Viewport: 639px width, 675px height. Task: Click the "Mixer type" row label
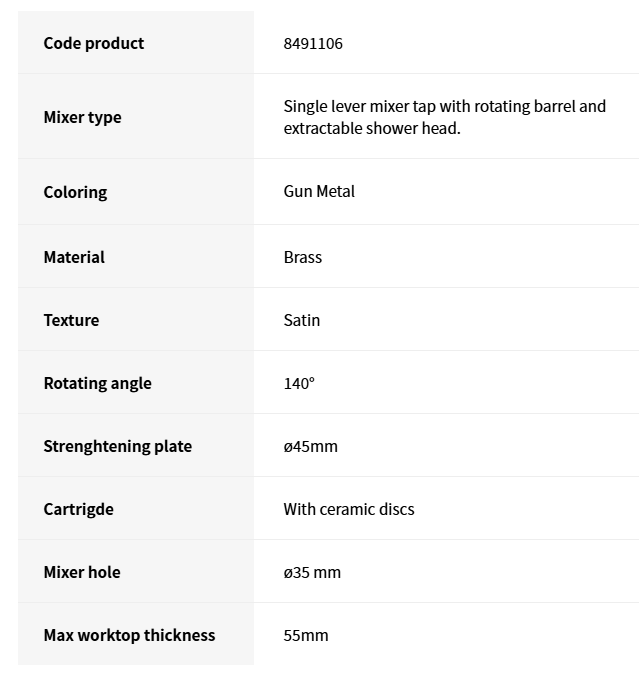(82, 117)
